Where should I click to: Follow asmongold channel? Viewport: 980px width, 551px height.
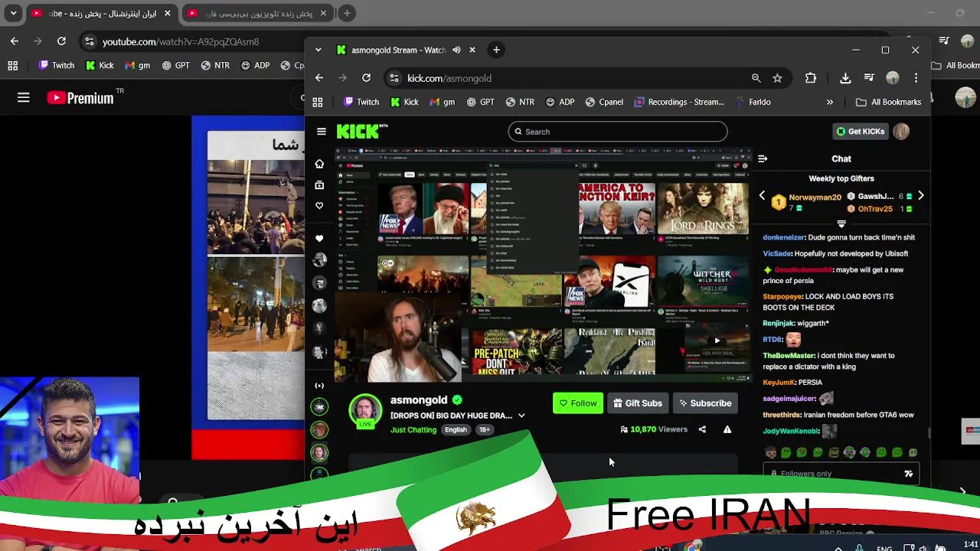coord(578,403)
